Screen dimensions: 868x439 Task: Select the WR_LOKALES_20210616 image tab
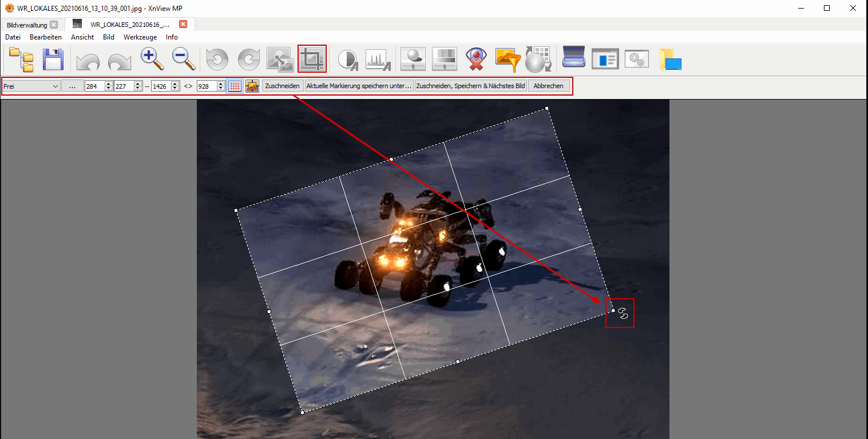point(130,25)
